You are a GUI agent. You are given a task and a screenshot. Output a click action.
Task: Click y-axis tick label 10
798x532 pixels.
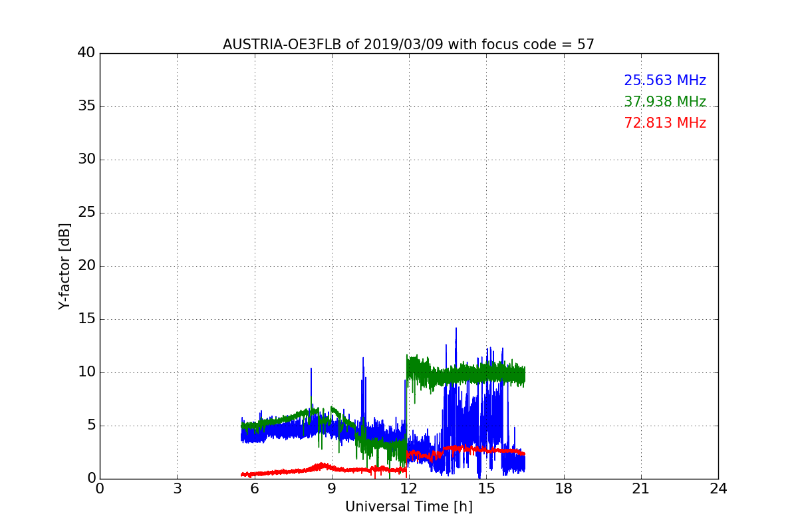(x=86, y=372)
